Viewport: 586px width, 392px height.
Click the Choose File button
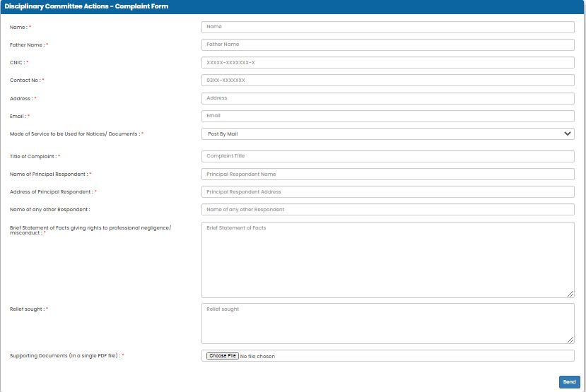223,356
